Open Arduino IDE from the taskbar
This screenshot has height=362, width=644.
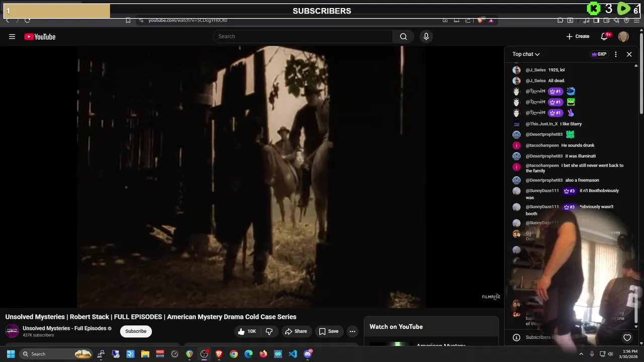(x=278, y=354)
